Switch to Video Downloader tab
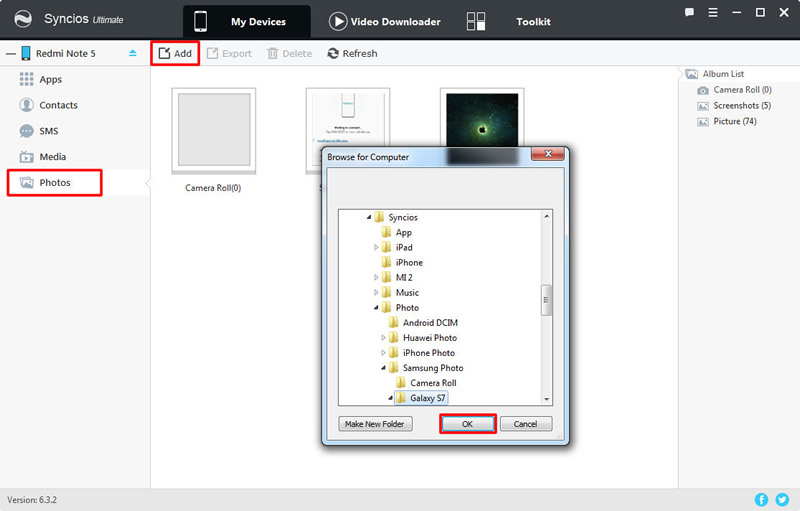 pos(385,21)
